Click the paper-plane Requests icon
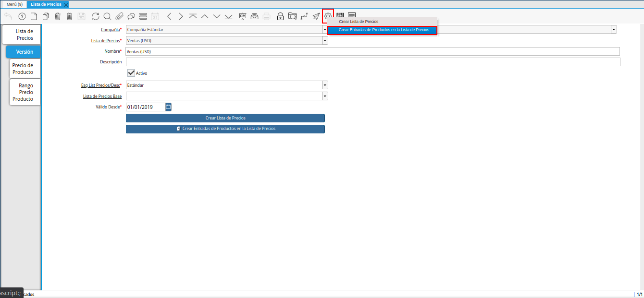644x298 pixels. (316, 16)
